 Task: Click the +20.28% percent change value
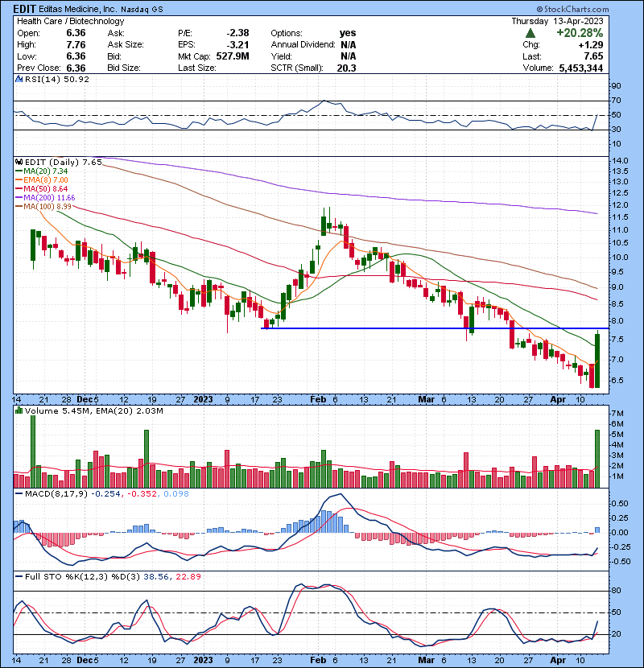click(580, 33)
